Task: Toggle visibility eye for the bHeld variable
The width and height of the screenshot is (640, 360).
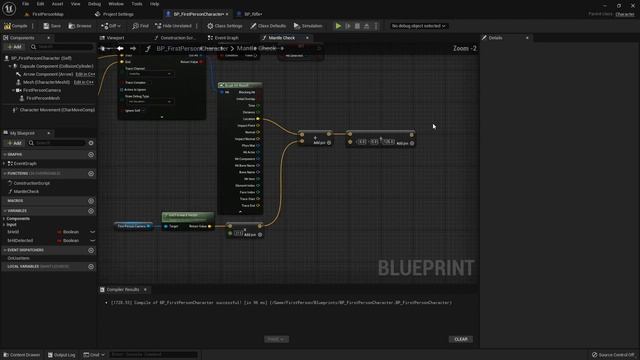Action: [x=92, y=232]
